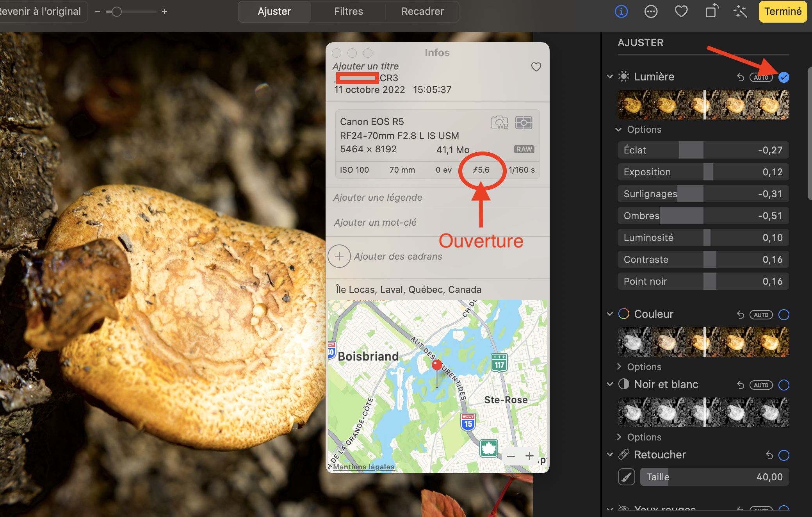Image resolution: width=812 pixels, height=517 pixels.
Task: Select the Retoucher brush tool icon
Action: (626, 477)
